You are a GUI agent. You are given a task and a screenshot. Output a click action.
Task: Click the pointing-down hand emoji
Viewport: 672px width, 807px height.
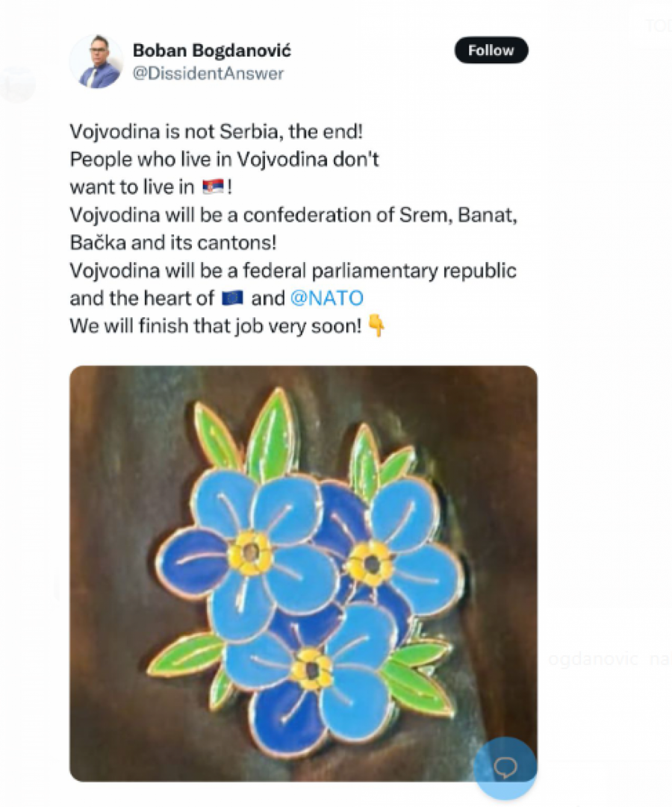[377, 327]
